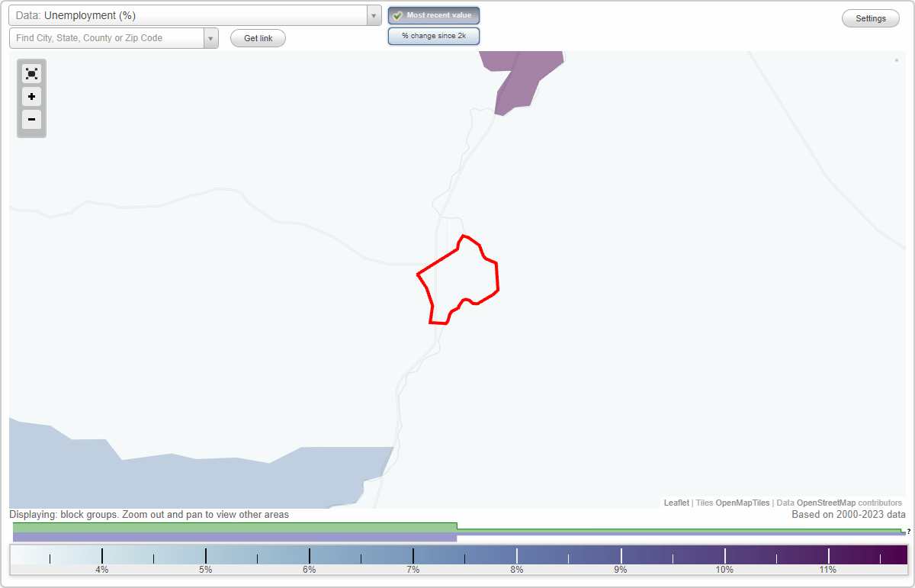
Task: Open the OpenMapTiles link
Action: pyautogui.click(x=742, y=503)
